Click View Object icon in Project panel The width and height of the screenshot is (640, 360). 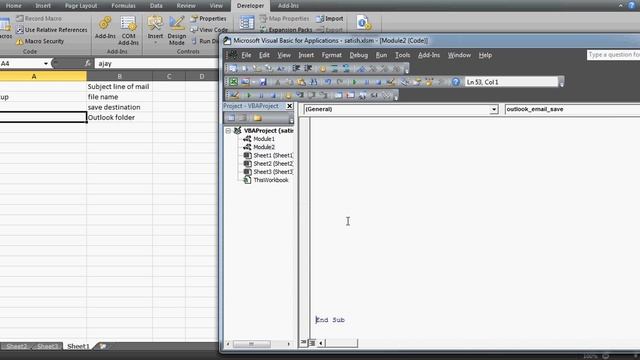[243, 118]
